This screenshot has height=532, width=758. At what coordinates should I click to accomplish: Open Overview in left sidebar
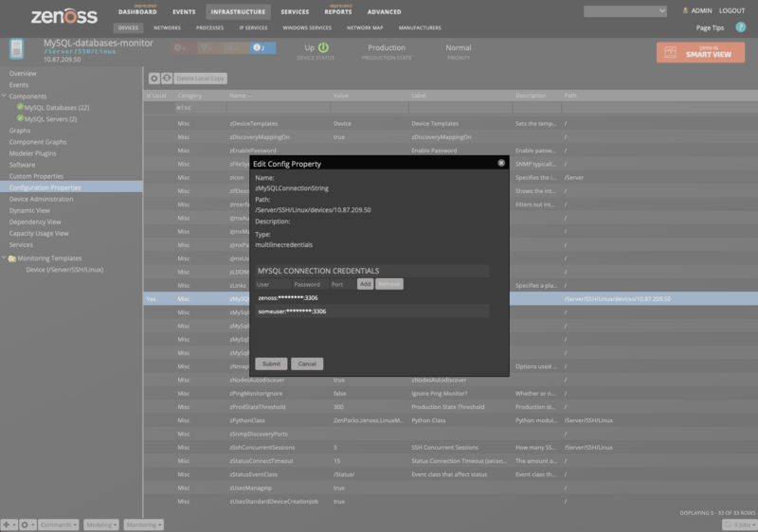point(23,74)
